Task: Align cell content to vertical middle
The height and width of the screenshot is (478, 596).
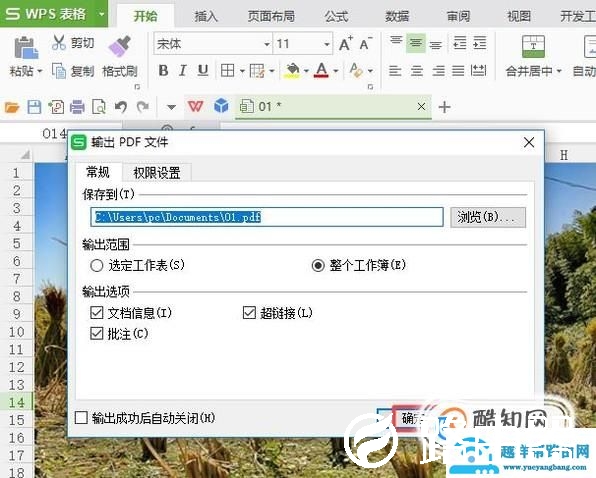Action: 415,43
